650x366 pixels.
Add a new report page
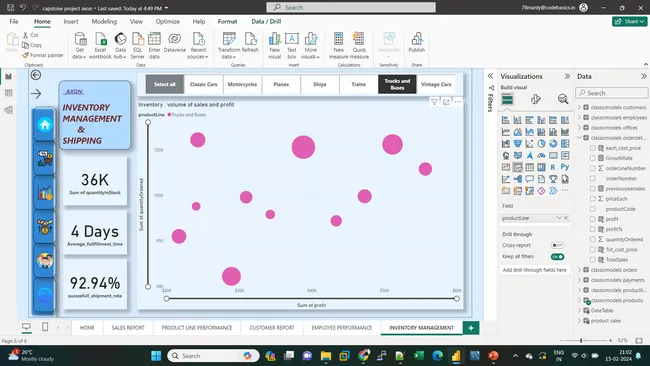[471, 327]
